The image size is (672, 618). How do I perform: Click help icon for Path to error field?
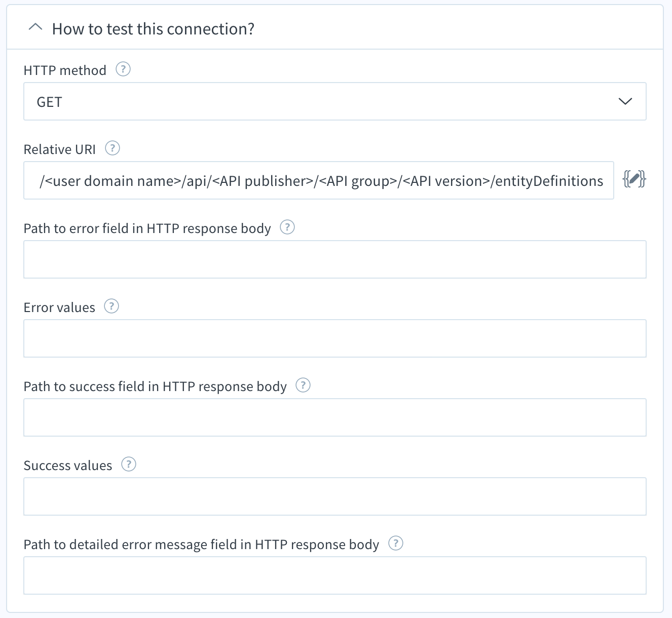pos(287,227)
